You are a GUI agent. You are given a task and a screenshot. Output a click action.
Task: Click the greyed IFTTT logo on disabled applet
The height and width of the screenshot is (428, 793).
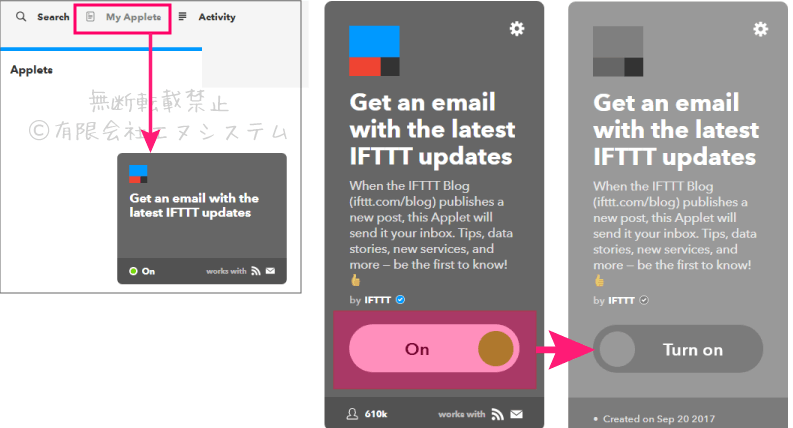[x=618, y=51]
